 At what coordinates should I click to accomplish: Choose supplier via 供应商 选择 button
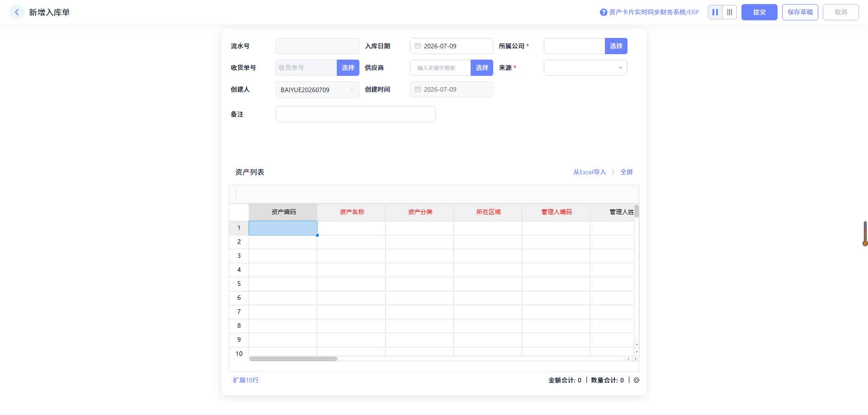click(482, 68)
